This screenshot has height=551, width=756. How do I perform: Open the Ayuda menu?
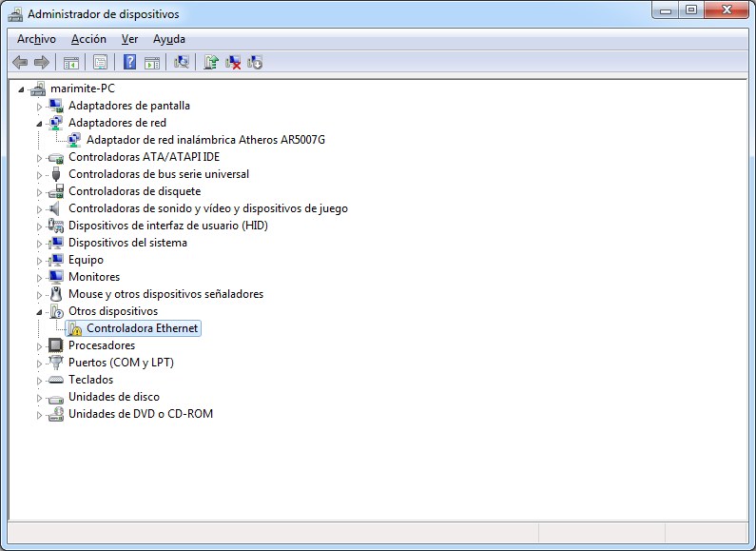(169, 39)
